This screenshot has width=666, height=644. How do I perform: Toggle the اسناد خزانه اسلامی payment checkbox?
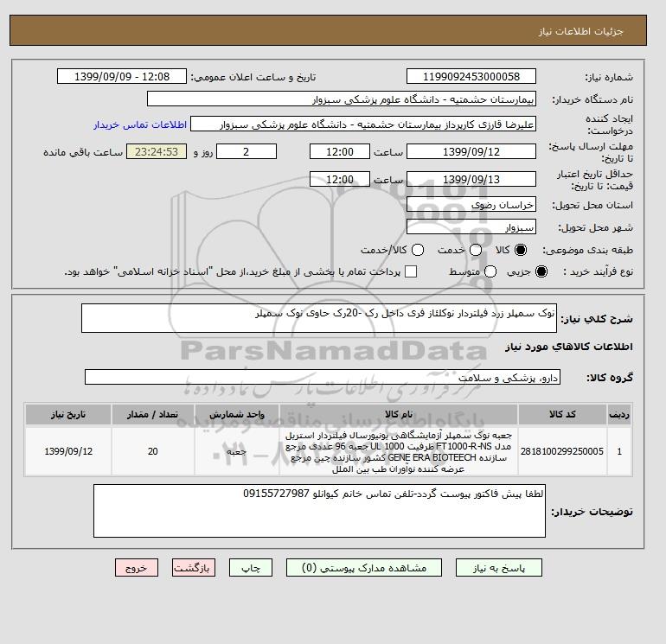pos(411,271)
